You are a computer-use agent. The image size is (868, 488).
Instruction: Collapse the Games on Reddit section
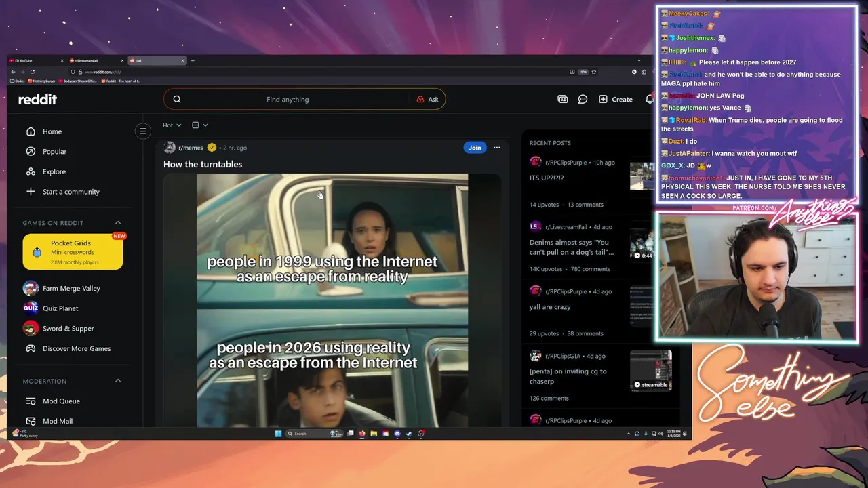(118, 223)
